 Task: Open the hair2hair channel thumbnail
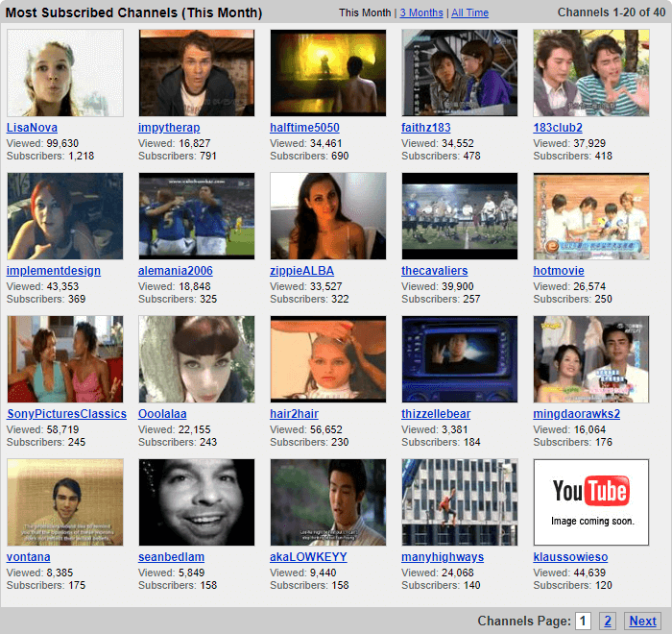pyautogui.click(x=328, y=359)
